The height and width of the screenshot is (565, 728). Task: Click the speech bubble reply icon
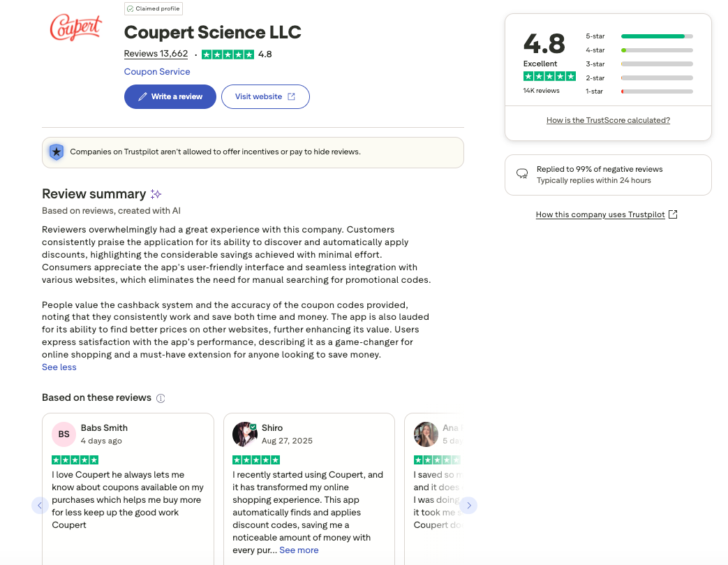[522, 174]
